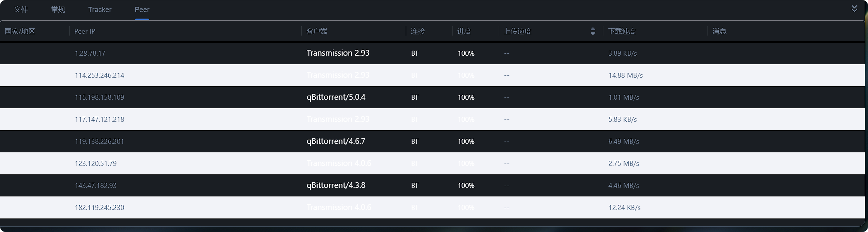Click the 客户端 column header
868x232 pixels.
pyautogui.click(x=317, y=31)
